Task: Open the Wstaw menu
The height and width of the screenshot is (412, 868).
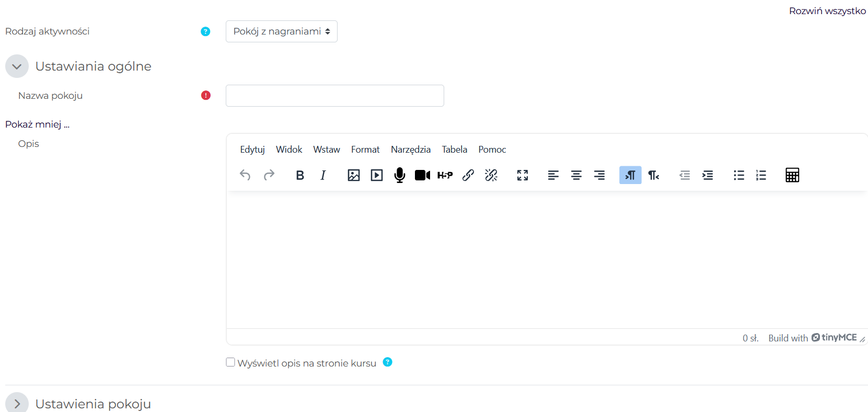Action: [x=327, y=150]
